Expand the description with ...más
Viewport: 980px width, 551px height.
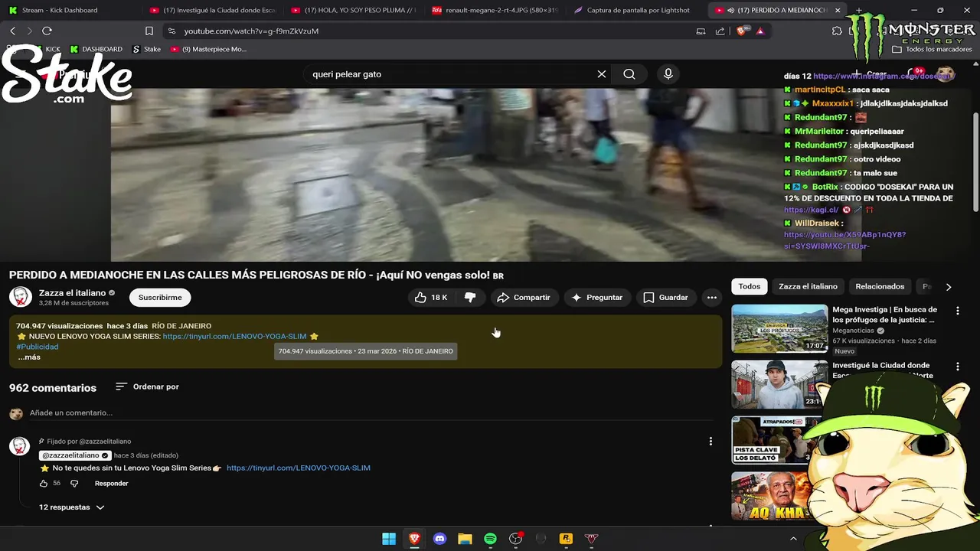[29, 357]
